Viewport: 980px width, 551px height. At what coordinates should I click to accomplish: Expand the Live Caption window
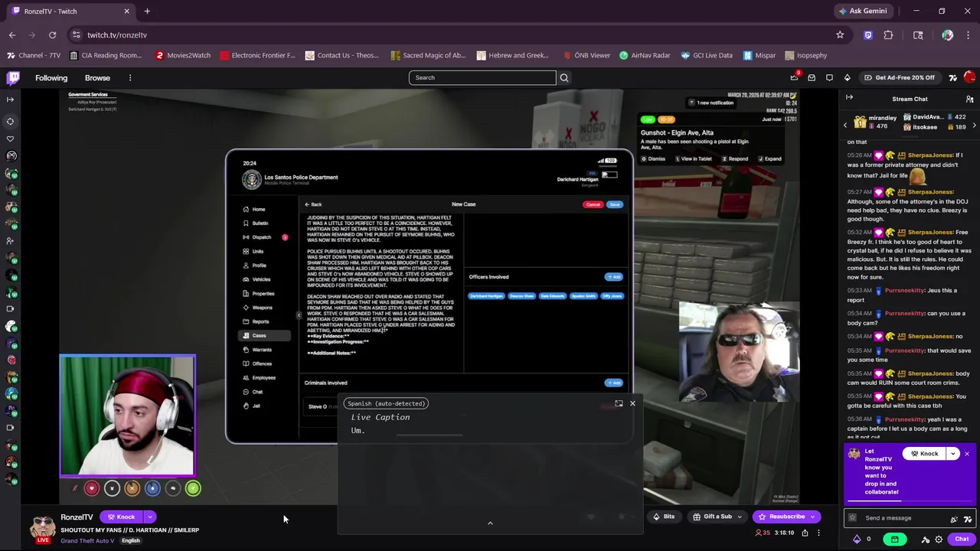point(619,403)
